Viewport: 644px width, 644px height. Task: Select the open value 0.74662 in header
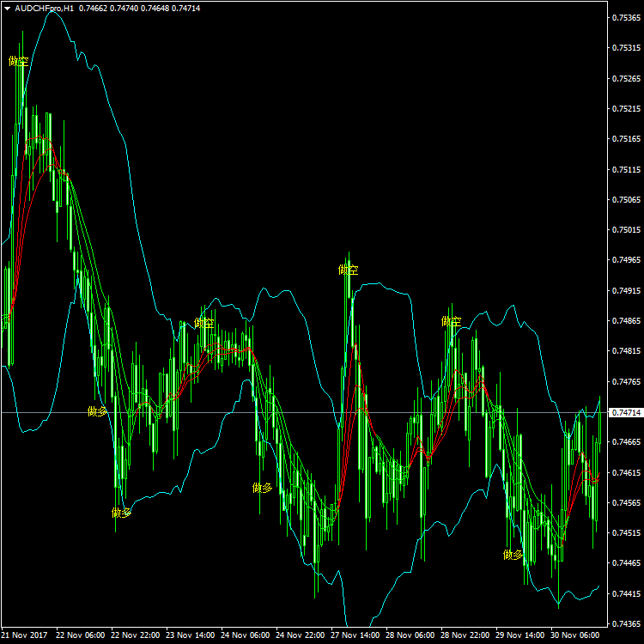pyautogui.click(x=93, y=9)
